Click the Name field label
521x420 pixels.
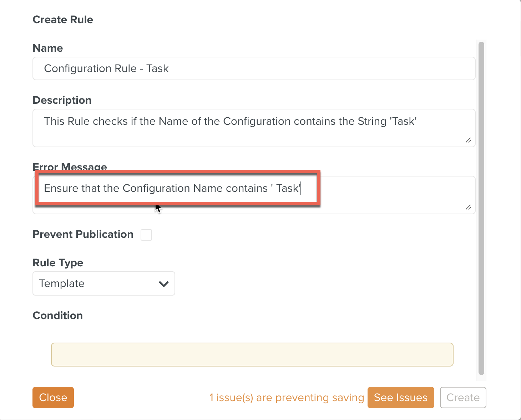tap(48, 48)
